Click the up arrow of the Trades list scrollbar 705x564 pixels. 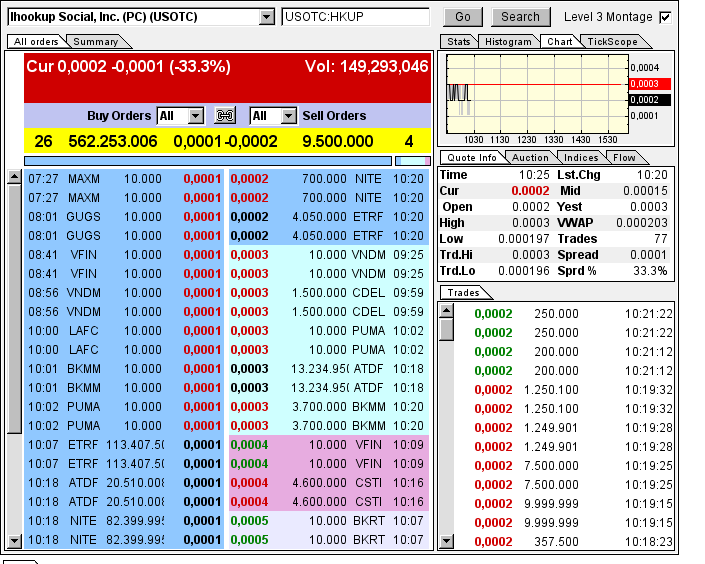(446, 309)
